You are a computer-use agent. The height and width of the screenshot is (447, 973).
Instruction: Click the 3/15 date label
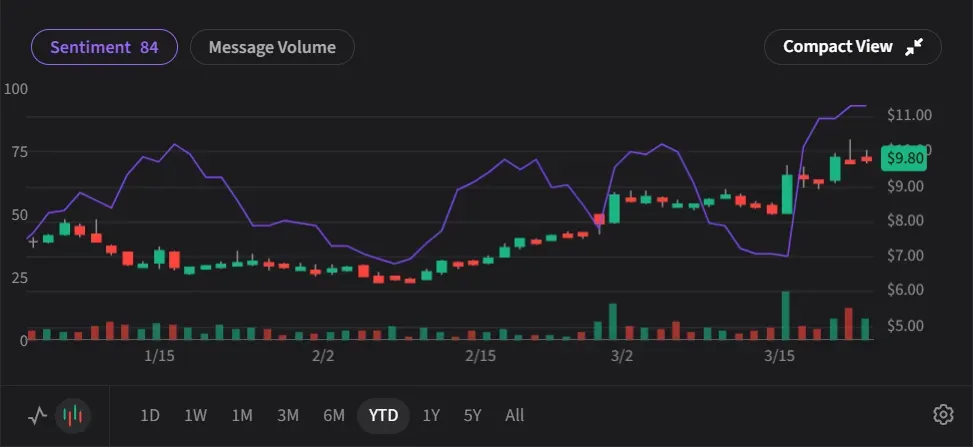(779, 356)
